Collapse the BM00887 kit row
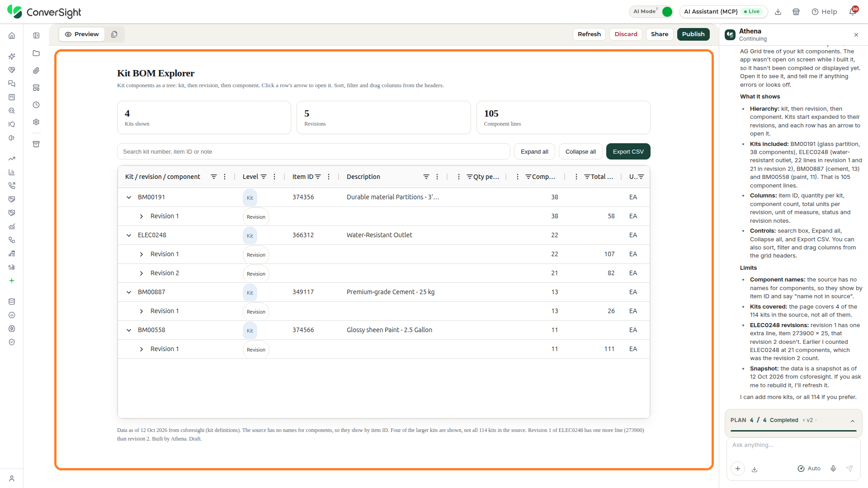The height and width of the screenshot is (488, 868). [x=129, y=292]
